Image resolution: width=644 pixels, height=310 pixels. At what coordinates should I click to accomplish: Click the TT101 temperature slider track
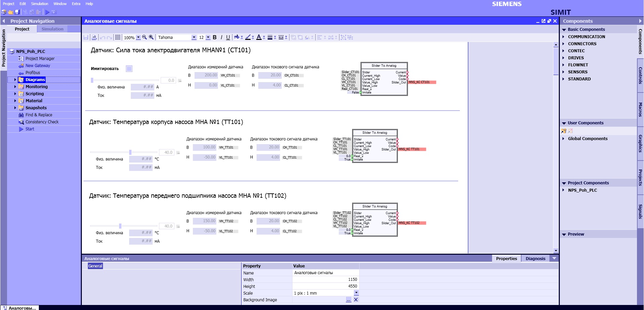pyautogui.click(x=111, y=152)
